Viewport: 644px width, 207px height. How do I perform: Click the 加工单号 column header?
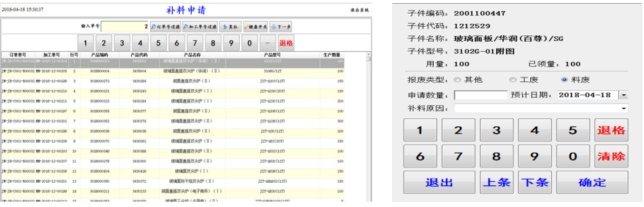click(52, 54)
